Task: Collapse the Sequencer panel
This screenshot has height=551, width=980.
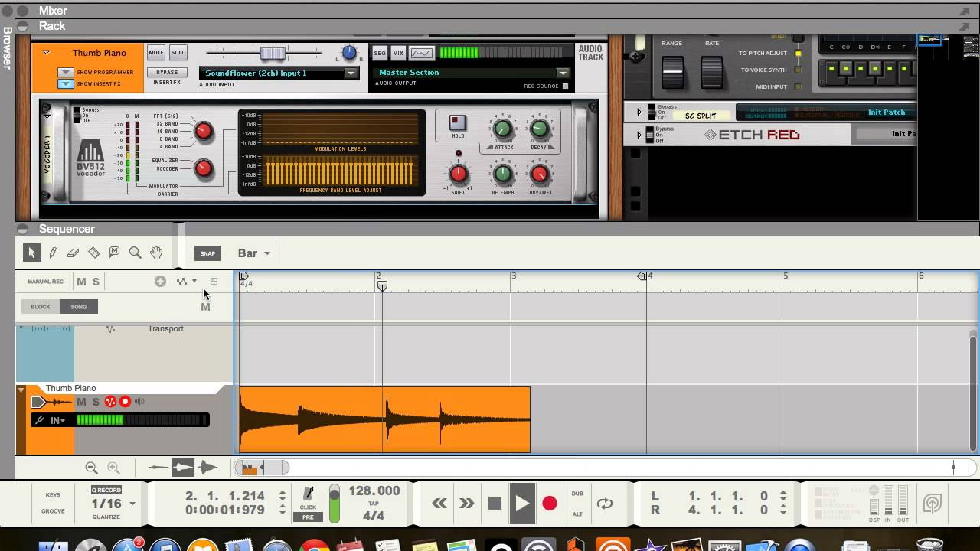Action: tap(23, 229)
